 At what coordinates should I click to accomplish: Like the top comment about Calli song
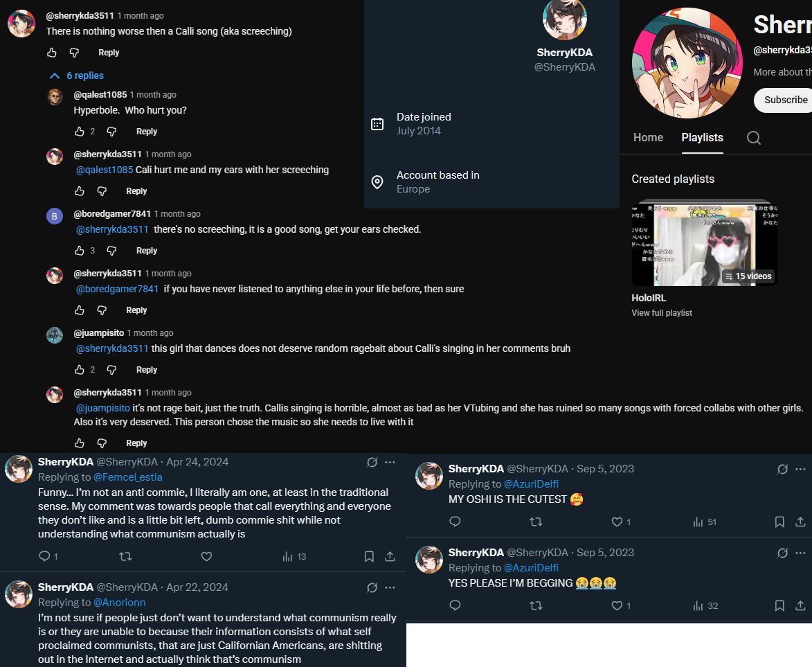pos(52,53)
